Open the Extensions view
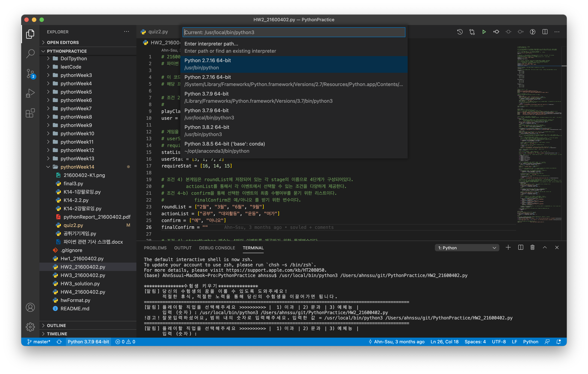The height and width of the screenshot is (374, 588). click(x=30, y=113)
